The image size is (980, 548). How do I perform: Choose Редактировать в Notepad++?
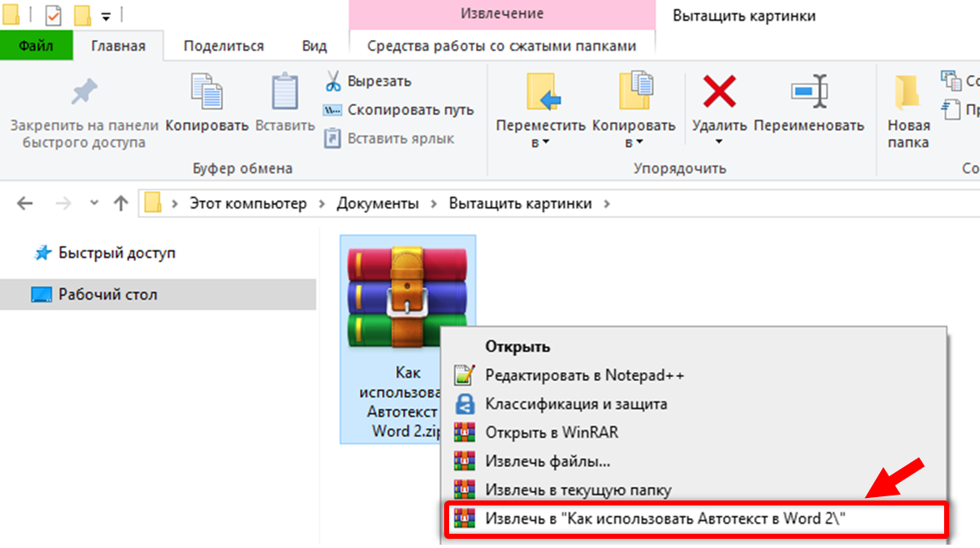tap(693, 375)
